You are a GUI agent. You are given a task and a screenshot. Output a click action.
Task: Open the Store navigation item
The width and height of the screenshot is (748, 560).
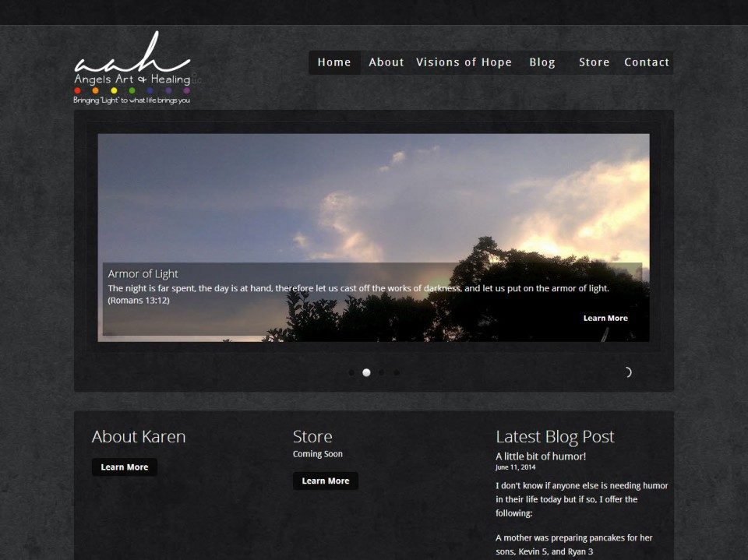coord(595,62)
